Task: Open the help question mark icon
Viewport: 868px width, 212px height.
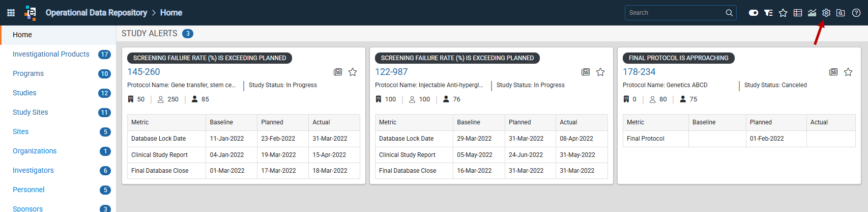Action: 856,13
